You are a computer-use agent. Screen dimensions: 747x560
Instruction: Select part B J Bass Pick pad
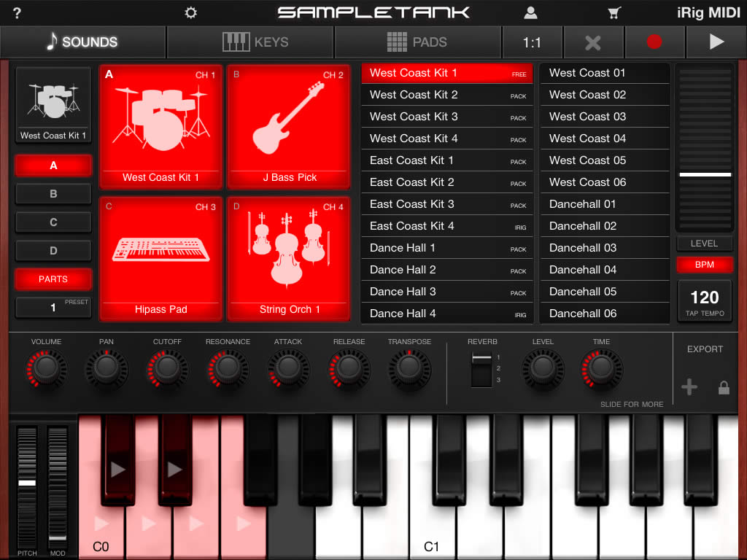pyautogui.click(x=289, y=127)
